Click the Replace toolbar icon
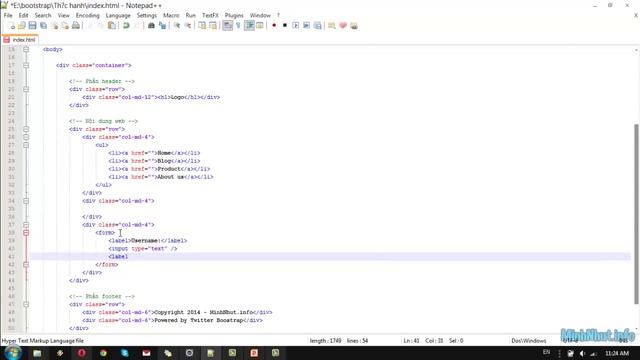The width and height of the screenshot is (640, 360). (x=162, y=26)
